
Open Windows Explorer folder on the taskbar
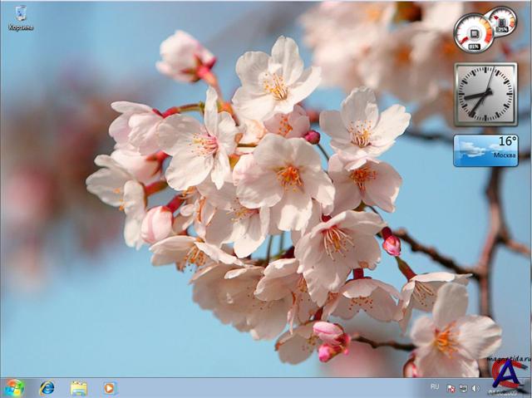[79, 388]
